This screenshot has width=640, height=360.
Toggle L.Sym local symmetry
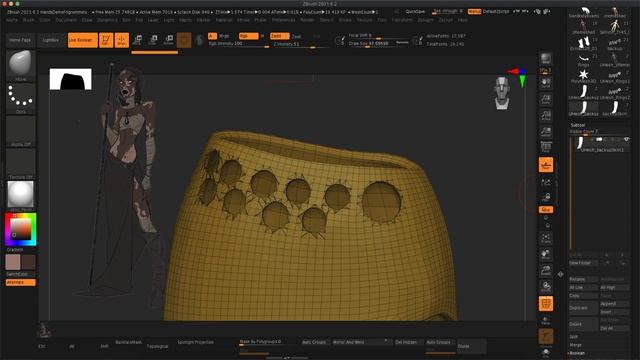[546, 182]
